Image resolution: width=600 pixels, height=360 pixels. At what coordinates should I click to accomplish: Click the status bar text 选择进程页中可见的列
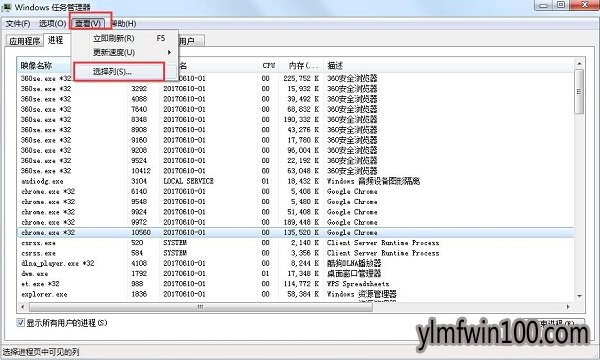(41, 352)
